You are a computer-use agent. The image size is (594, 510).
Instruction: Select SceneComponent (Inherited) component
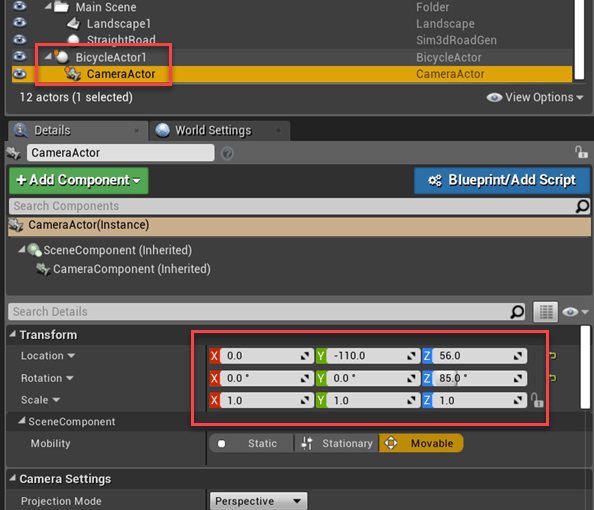[x=117, y=250]
